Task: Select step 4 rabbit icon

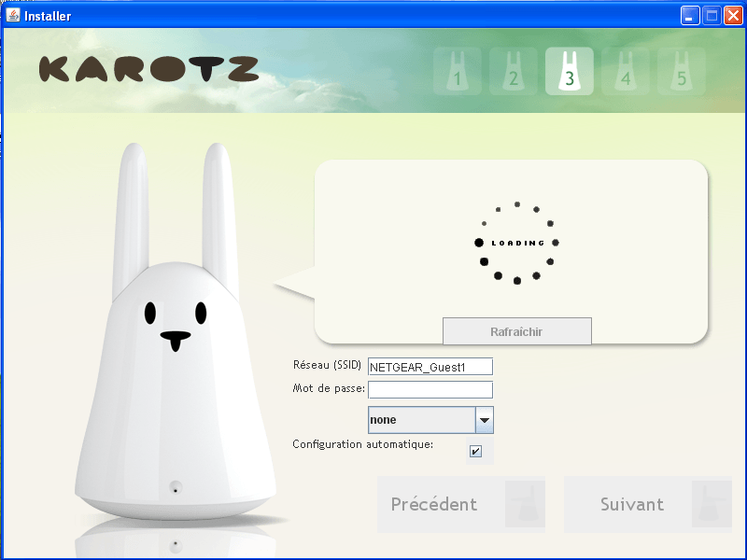Action: point(626,71)
